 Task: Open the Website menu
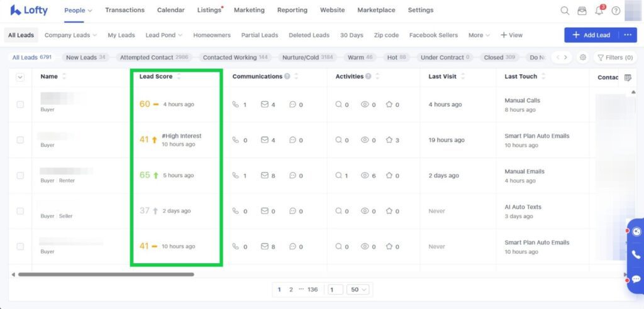pos(332,10)
